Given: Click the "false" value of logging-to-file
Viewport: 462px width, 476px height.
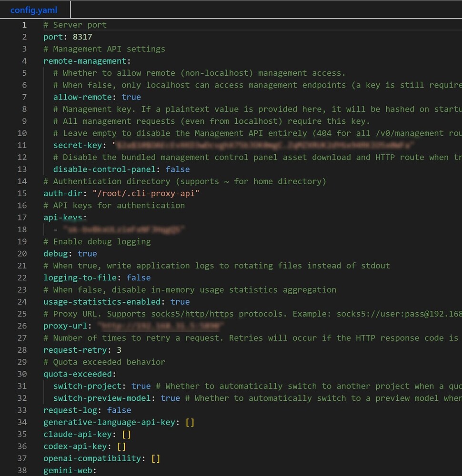Looking at the screenshot, I should pos(139,278).
